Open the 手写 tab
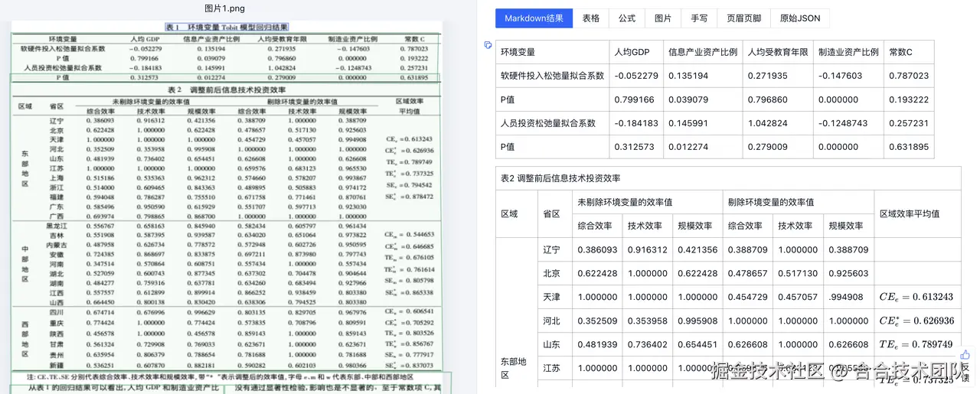Viewport: 980px width, 394px height. 699,18
